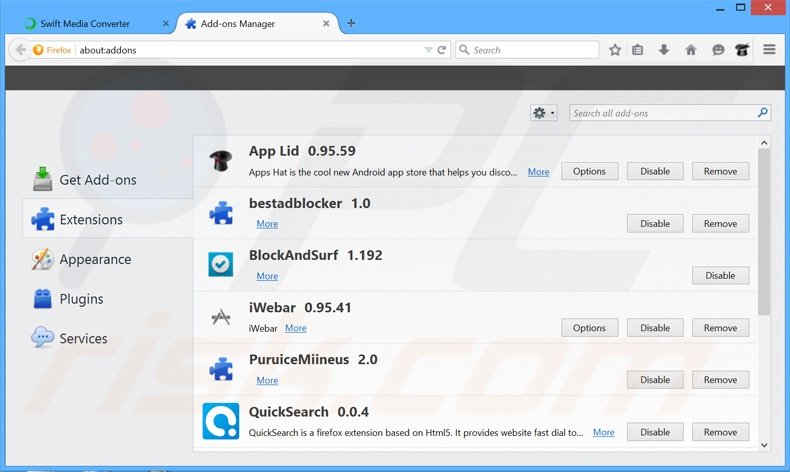Click the bestadblocker puzzle piece icon

point(221,213)
